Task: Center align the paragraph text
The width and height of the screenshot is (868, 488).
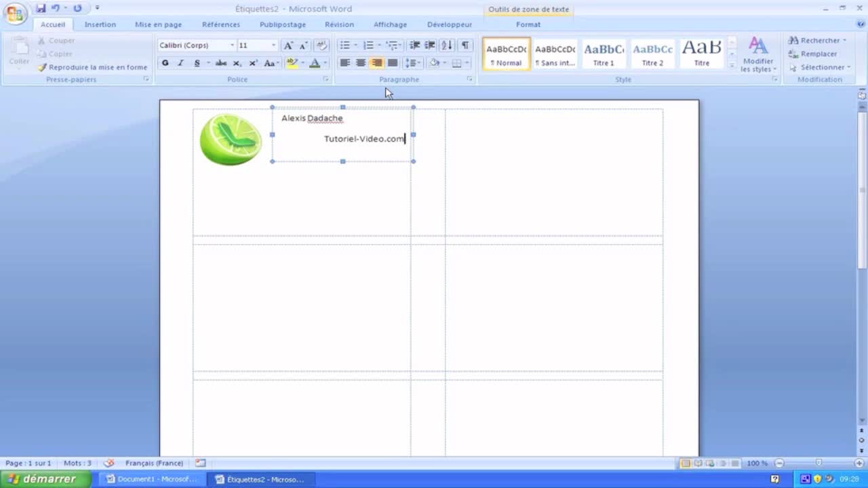Action: click(361, 63)
